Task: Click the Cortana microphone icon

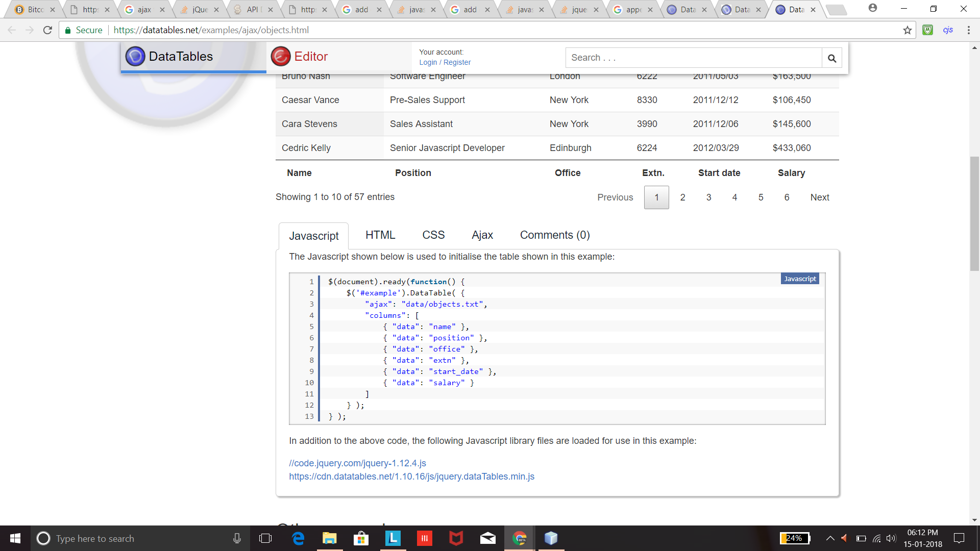Action: [237, 538]
